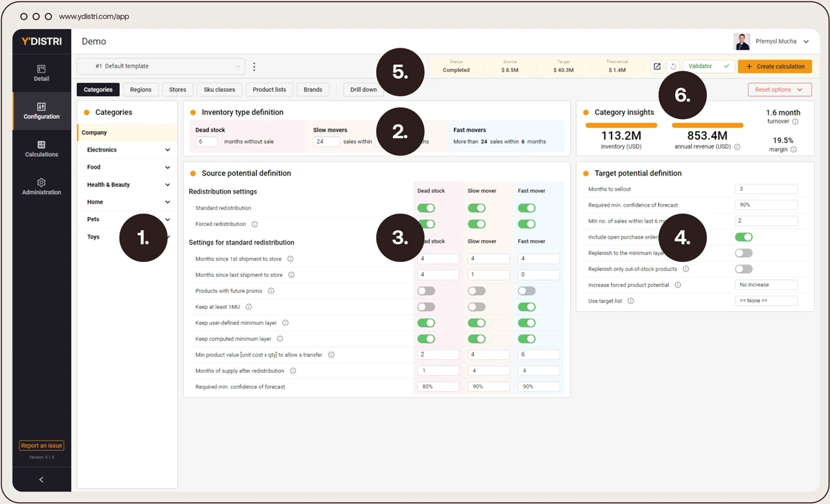Image resolution: width=830 pixels, height=504 pixels.
Task: Toggle Keep computed minimum layer for Slow mover
Action: [x=477, y=339]
